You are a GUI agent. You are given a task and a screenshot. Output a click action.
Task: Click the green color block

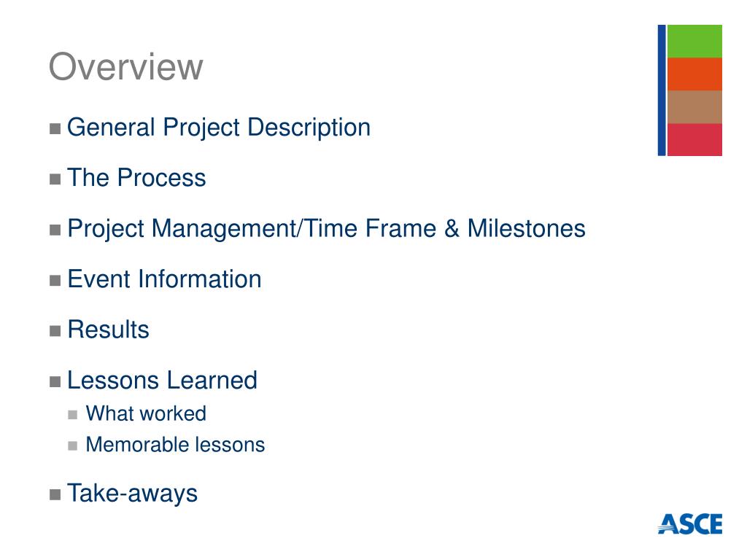694,41
